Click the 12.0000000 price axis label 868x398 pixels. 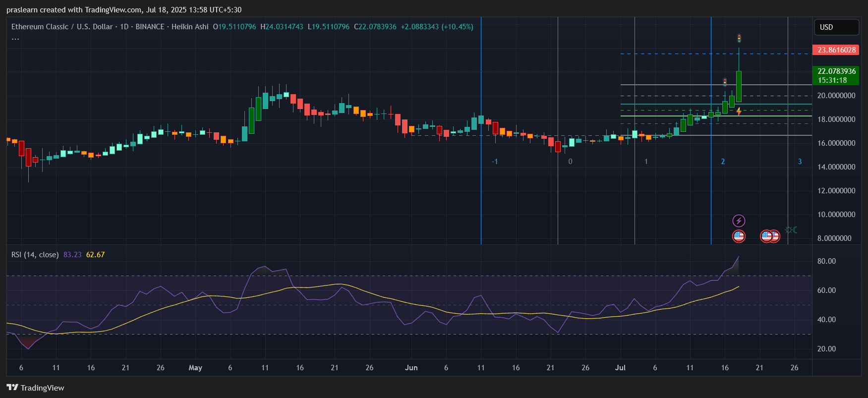[x=836, y=191]
